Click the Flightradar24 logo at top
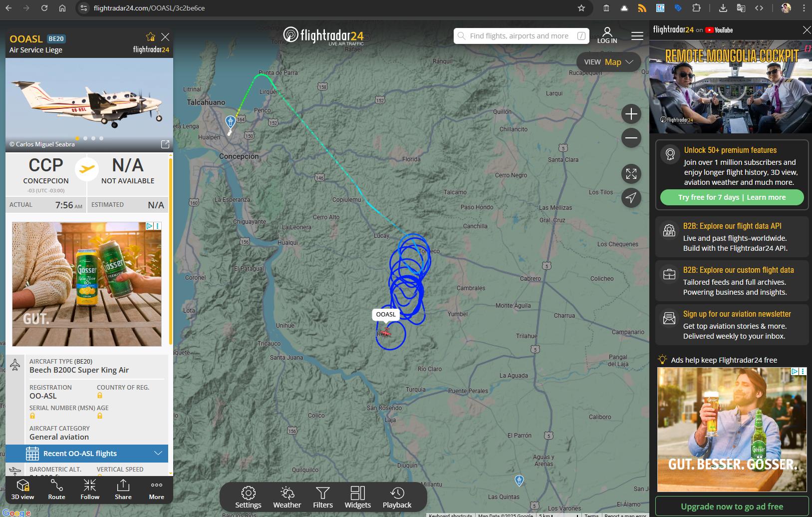 point(323,35)
